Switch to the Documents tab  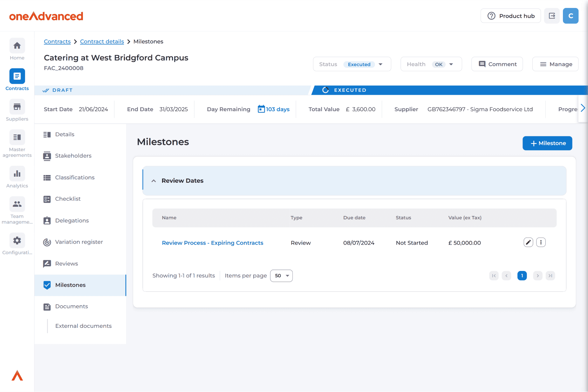(x=72, y=307)
